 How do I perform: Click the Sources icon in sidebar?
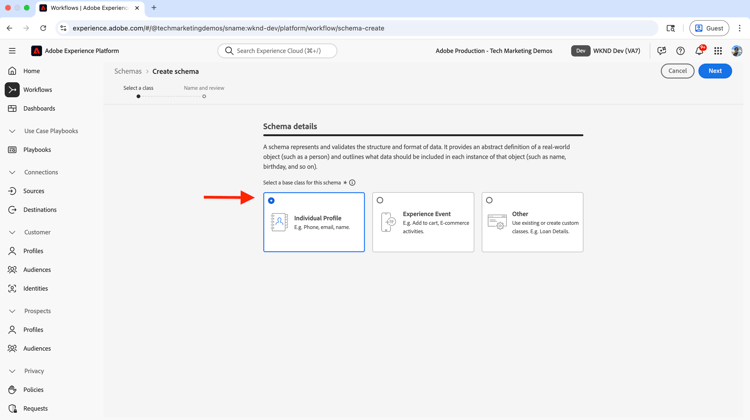click(x=12, y=191)
